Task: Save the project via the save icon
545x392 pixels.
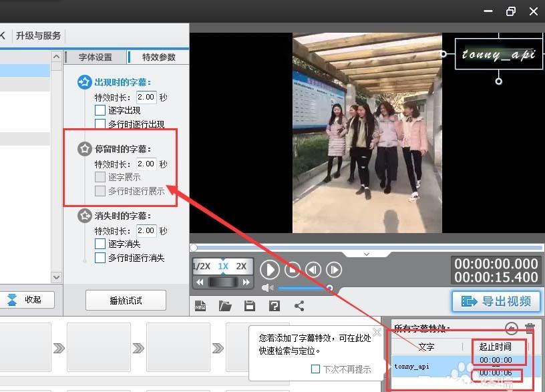Action: [x=248, y=306]
